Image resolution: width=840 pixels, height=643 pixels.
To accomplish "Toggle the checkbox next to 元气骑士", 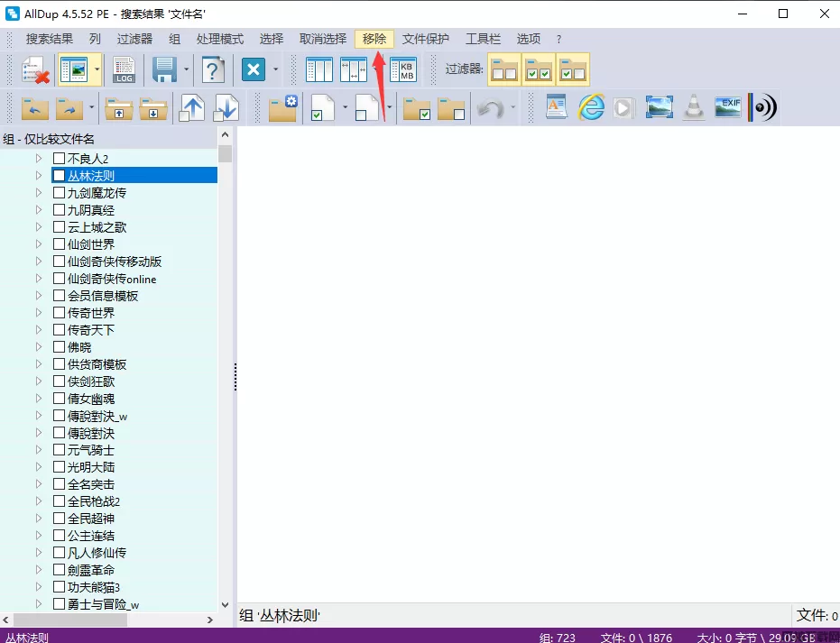I will pos(60,450).
